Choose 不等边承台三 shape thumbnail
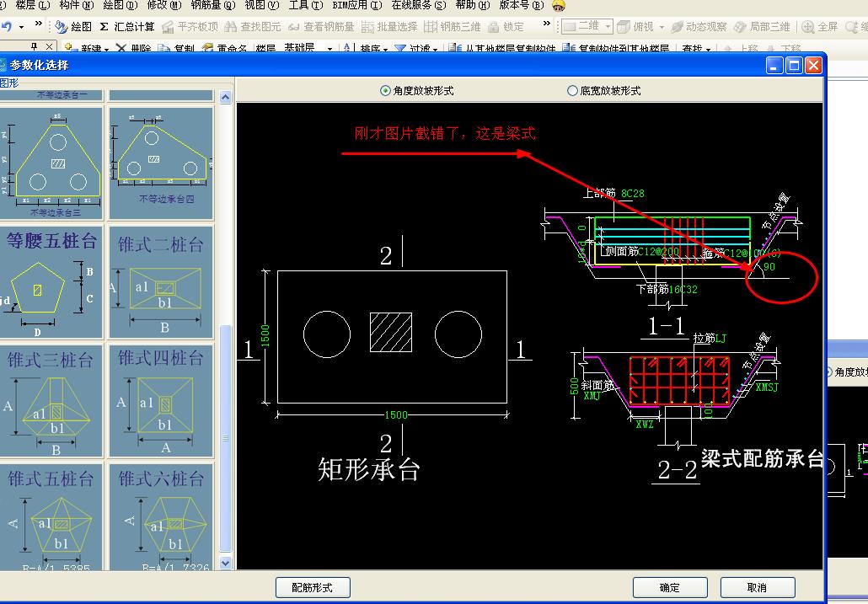The image size is (868, 604). (x=51, y=163)
